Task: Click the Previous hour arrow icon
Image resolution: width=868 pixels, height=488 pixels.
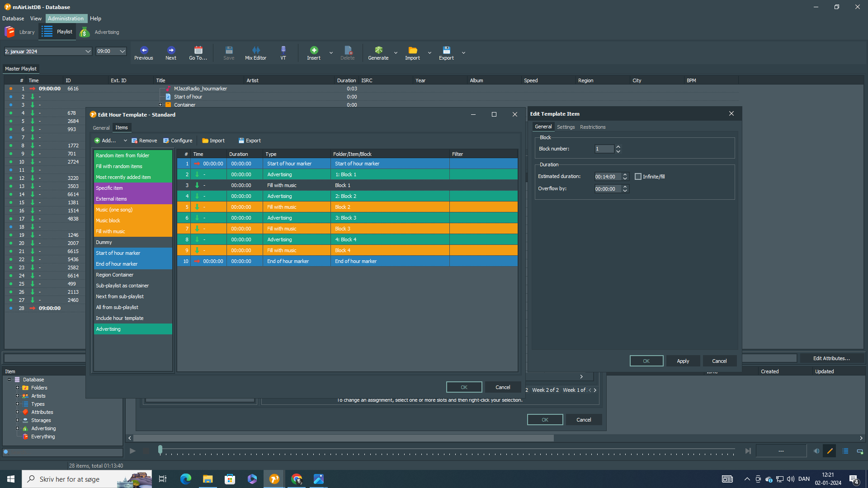Action: [144, 50]
